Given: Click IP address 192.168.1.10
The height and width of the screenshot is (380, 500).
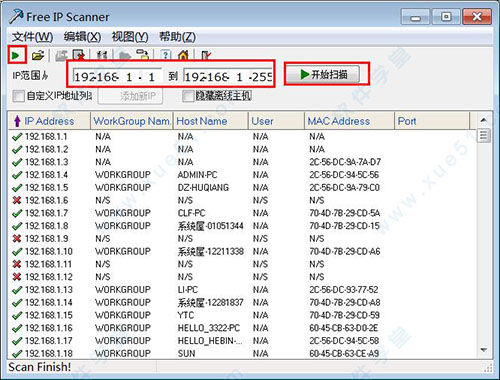Looking at the screenshot, I should (49, 251).
